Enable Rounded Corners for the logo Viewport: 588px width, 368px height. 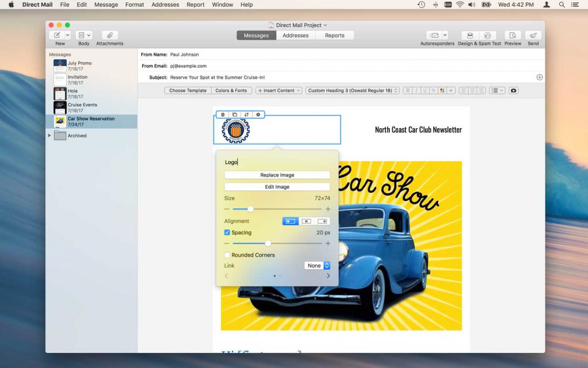click(226, 255)
